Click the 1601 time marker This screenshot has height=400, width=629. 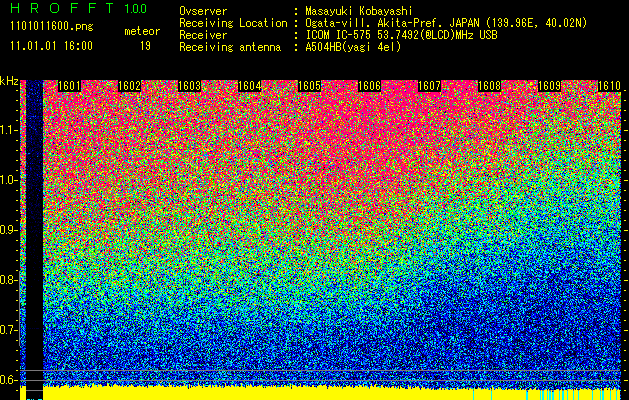click(69, 86)
